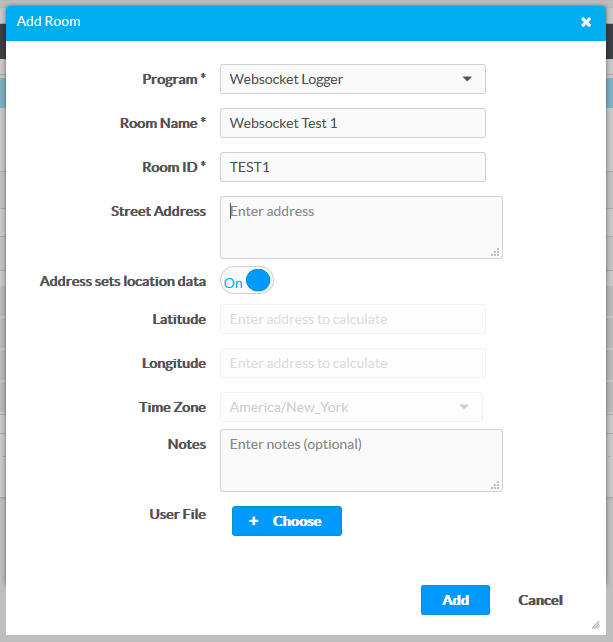The height and width of the screenshot is (642, 613).
Task: Click the Add Room title bar text
Action: click(x=49, y=21)
